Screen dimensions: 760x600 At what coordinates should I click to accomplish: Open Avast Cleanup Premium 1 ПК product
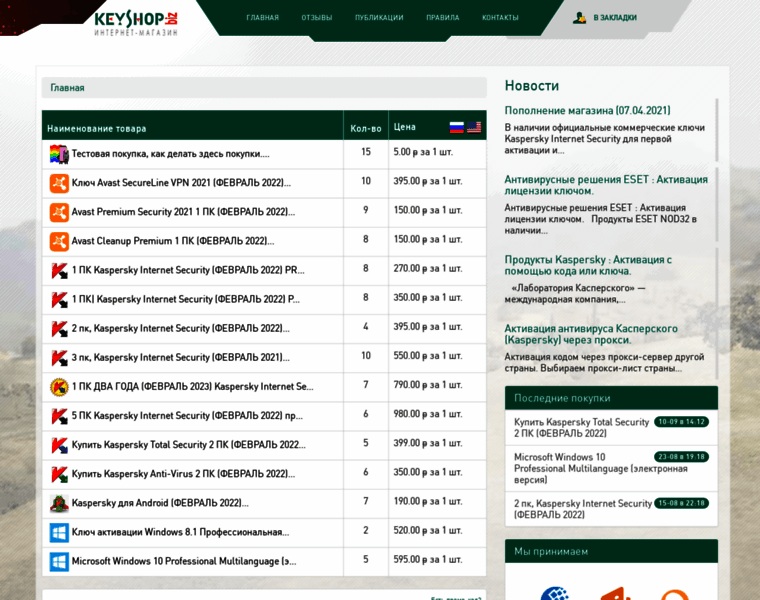pyautogui.click(x=173, y=241)
